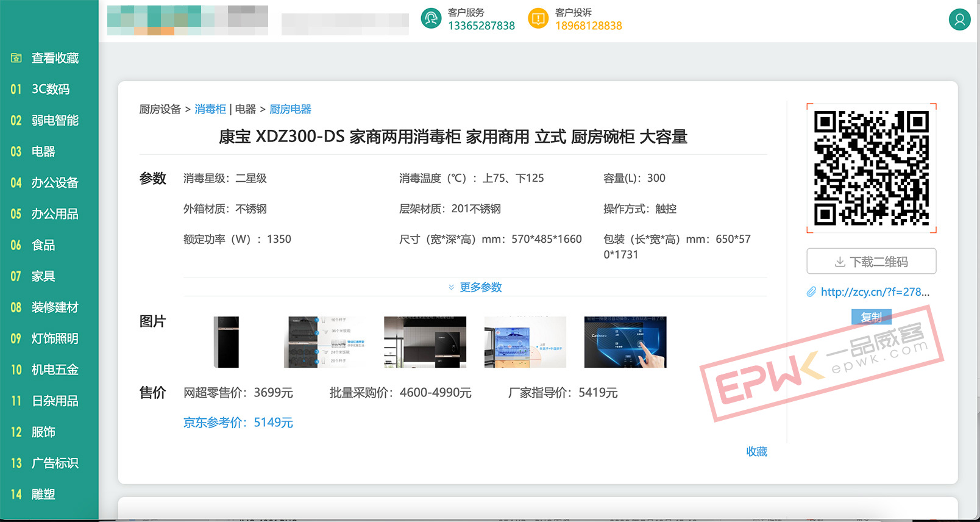Click the 下载二维码 download button

871,262
